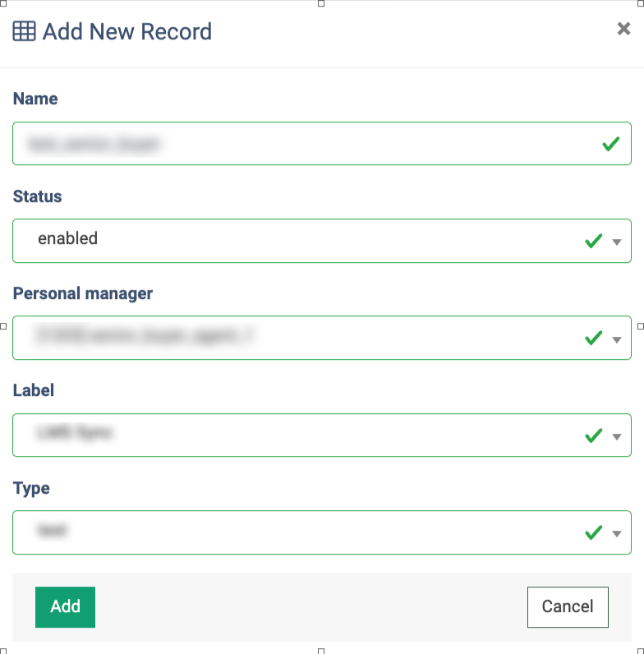
Task: Click the 'Add New Record' title text
Action: pos(127,32)
